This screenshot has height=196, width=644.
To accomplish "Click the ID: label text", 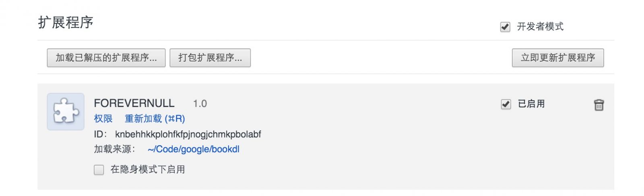I will tap(100, 134).
